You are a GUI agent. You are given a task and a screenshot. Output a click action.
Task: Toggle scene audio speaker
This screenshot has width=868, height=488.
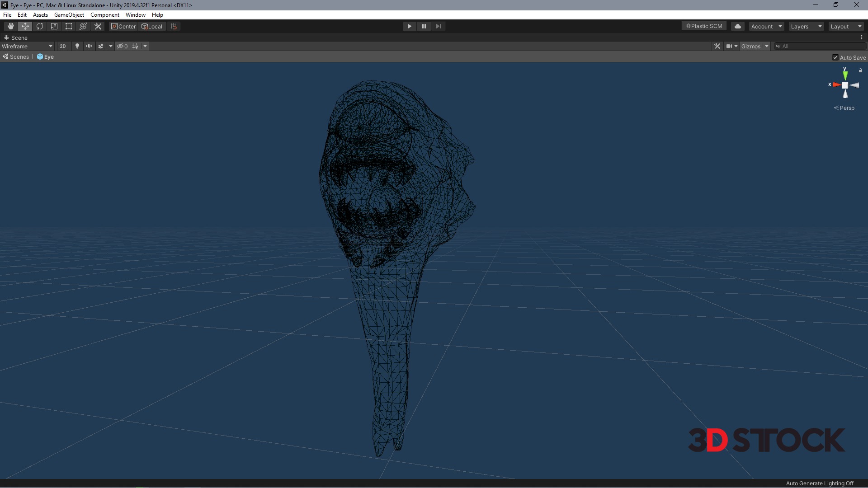pos(89,46)
